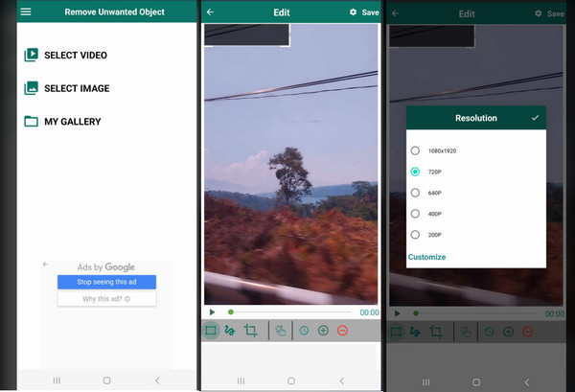Select the 400P resolution radio button
The width and height of the screenshot is (575, 392).
click(x=415, y=214)
